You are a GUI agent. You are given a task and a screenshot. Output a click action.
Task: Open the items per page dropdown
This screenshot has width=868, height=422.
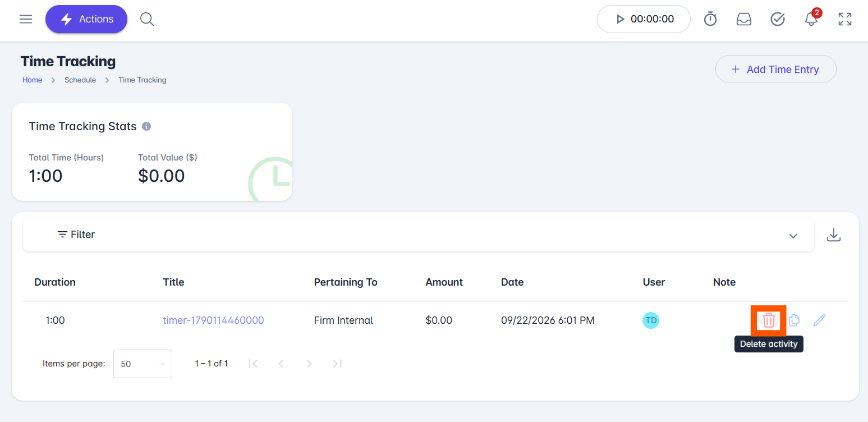click(143, 364)
